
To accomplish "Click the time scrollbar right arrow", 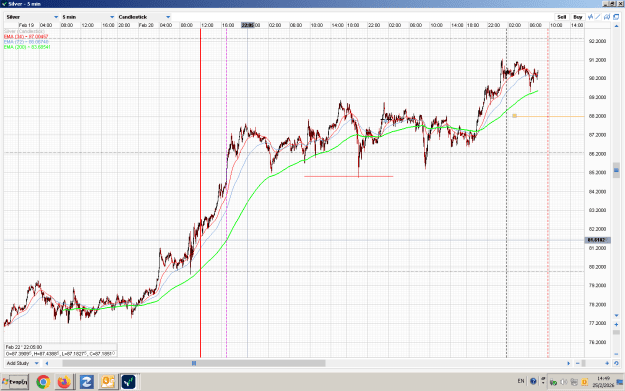I will click(568, 363).
